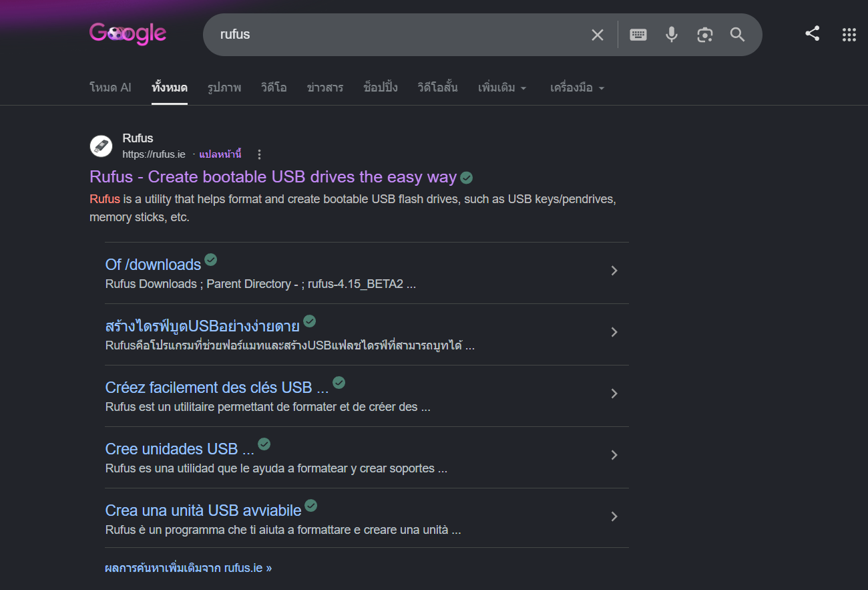Launch Google Lens image search
The height and width of the screenshot is (590, 868).
point(705,35)
